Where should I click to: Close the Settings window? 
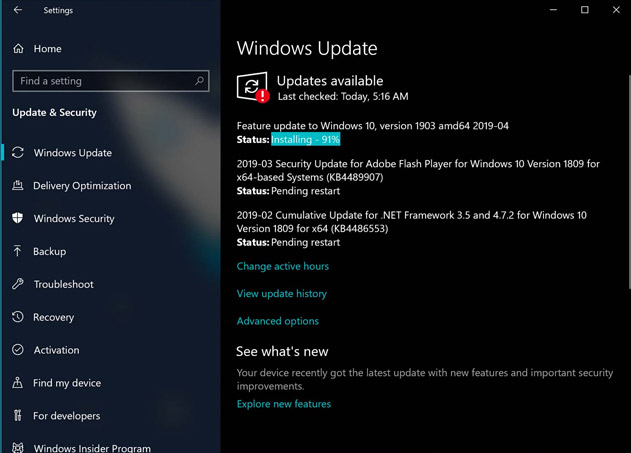tap(616, 10)
